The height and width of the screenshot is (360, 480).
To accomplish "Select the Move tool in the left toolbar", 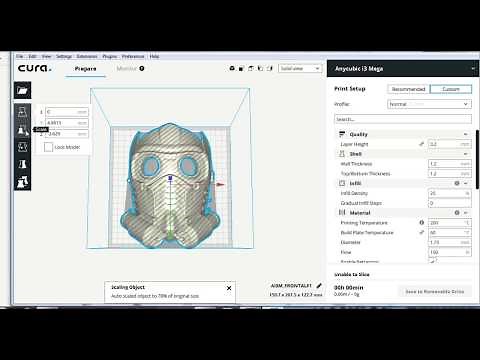I will click(22, 112).
